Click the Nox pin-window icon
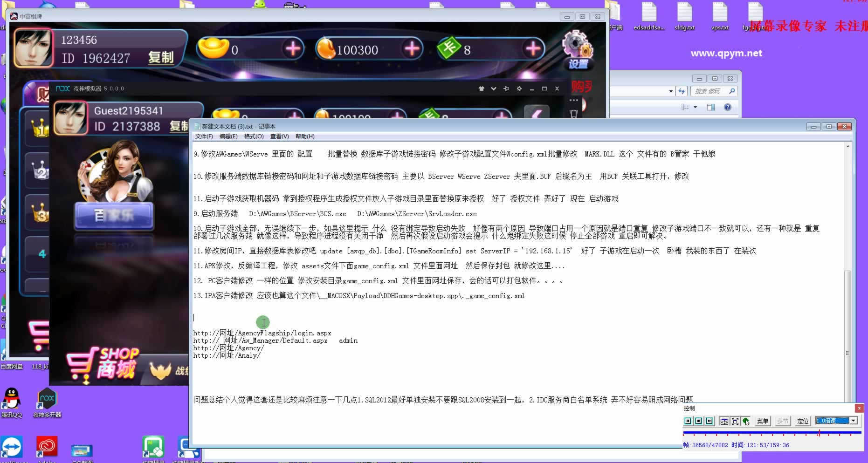The image size is (868, 463). [x=506, y=89]
